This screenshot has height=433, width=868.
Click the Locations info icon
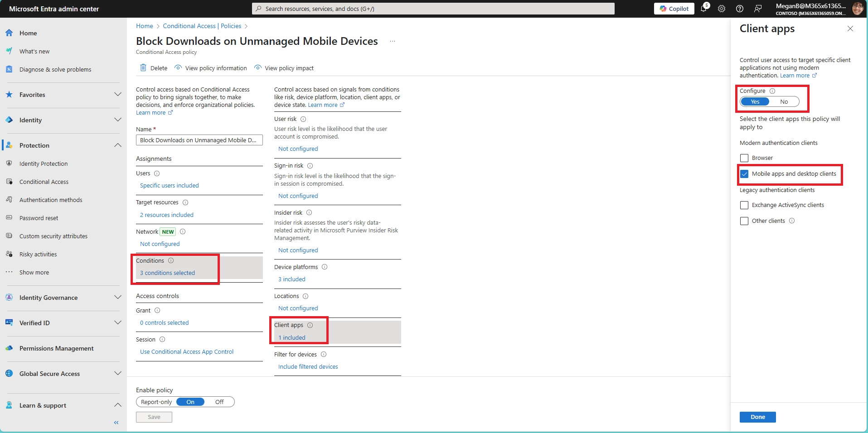[305, 296]
